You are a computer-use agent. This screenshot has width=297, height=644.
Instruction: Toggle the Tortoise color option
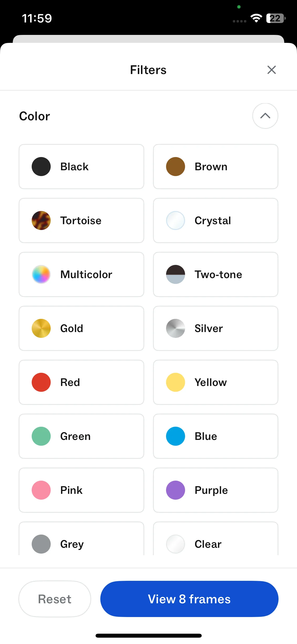point(81,220)
